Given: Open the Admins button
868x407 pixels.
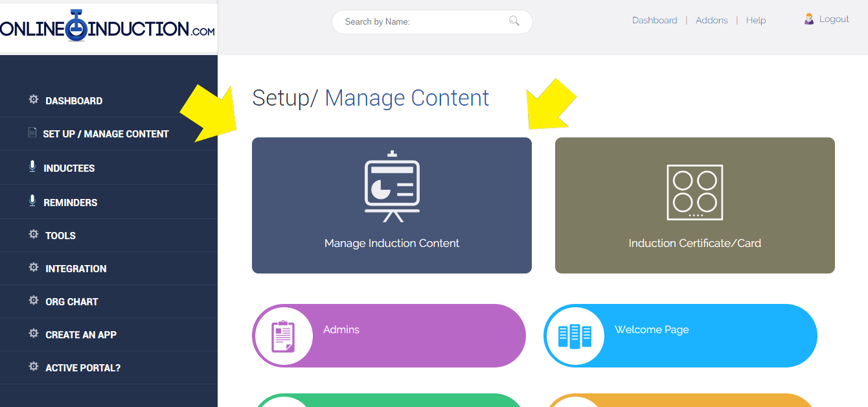Looking at the screenshot, I should pyautogui.click(x=389, y=336).
